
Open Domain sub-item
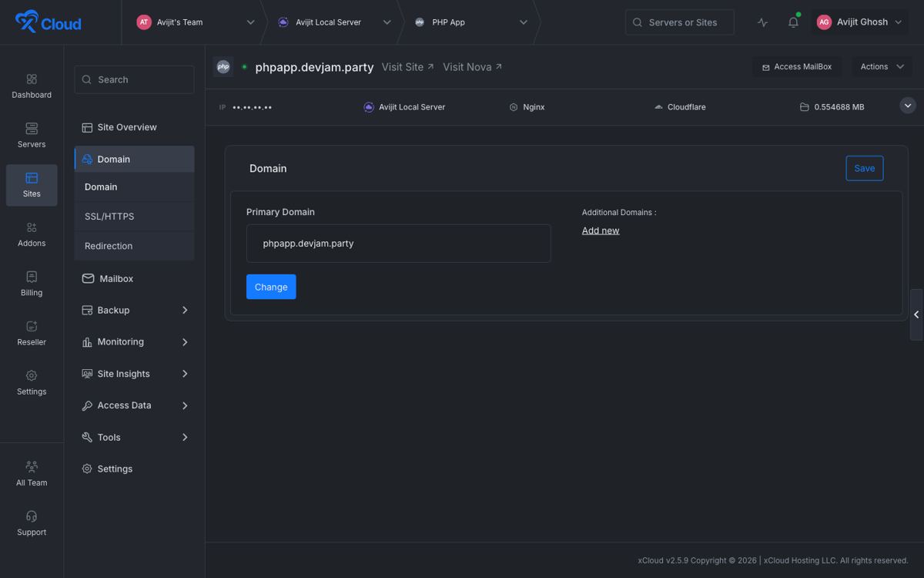[134, 187]
